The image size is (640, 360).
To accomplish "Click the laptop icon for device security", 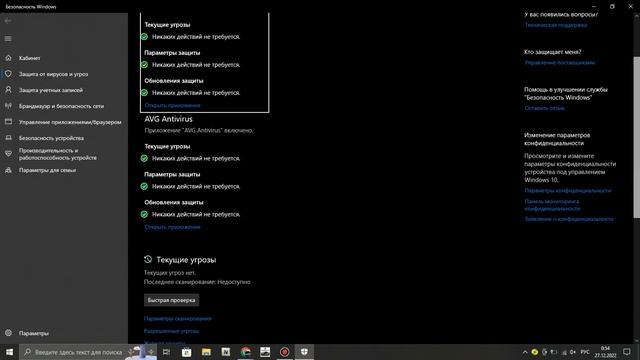I will click(8, 138).
